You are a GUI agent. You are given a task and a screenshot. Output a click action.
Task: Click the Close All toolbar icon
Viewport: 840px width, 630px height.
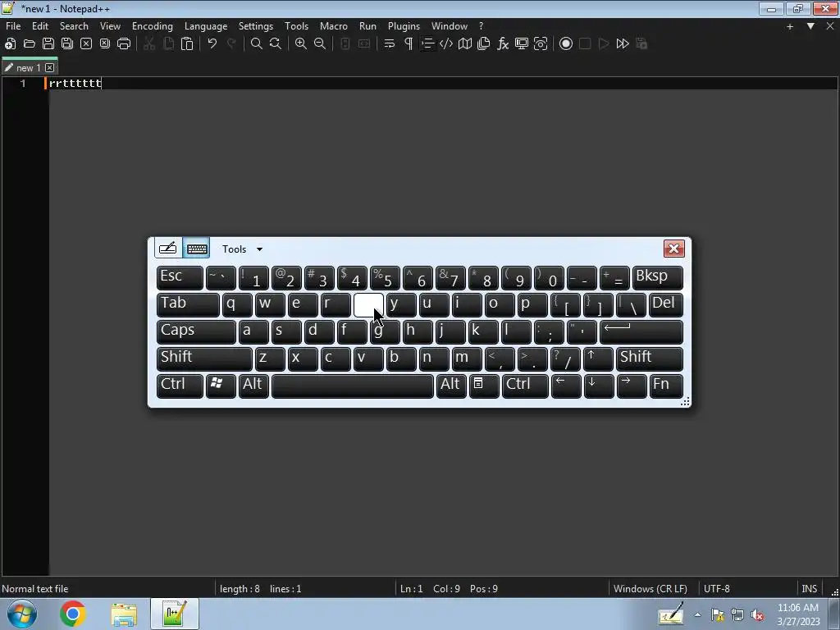[x=105, y=44]
